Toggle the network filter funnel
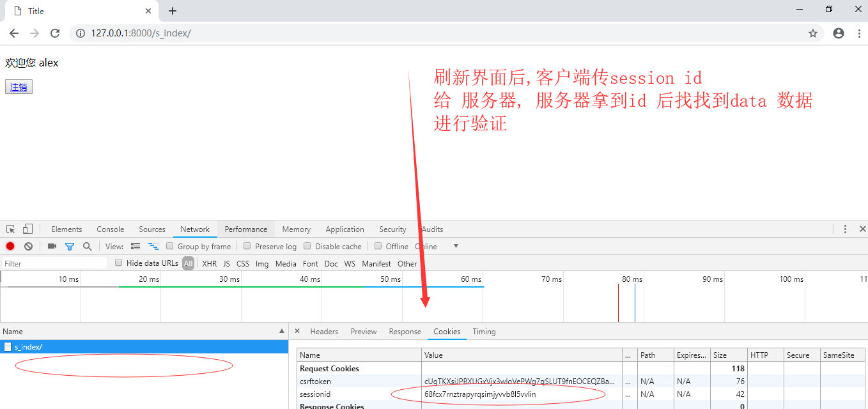868x409 pixels. [70, 247]
